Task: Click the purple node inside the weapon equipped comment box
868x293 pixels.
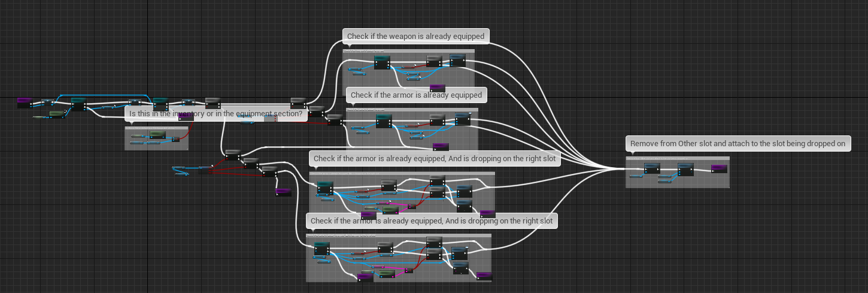Action: pos(437,89)
